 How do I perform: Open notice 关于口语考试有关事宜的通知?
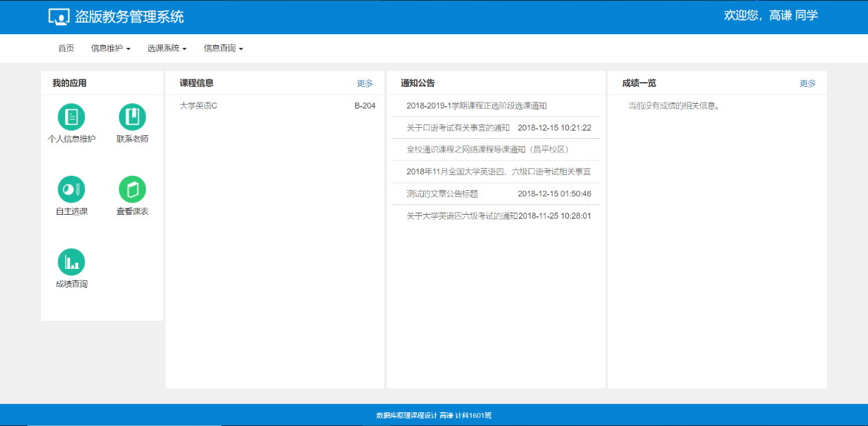pos(458,128)
